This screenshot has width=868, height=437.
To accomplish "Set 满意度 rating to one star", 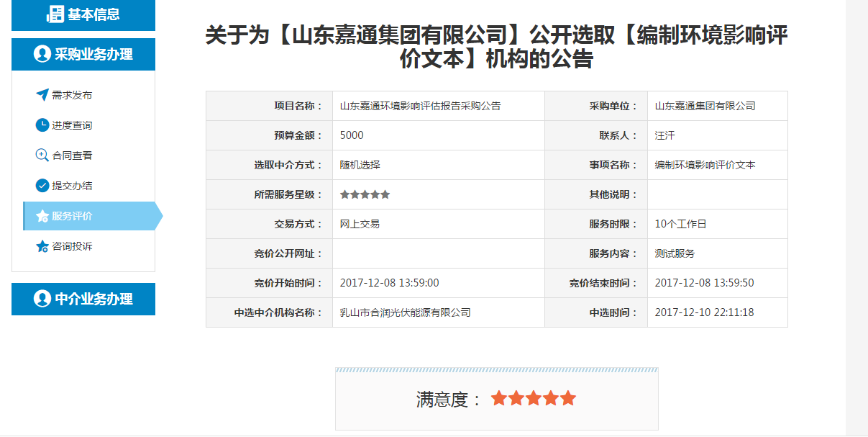I will tap(499, 399).
